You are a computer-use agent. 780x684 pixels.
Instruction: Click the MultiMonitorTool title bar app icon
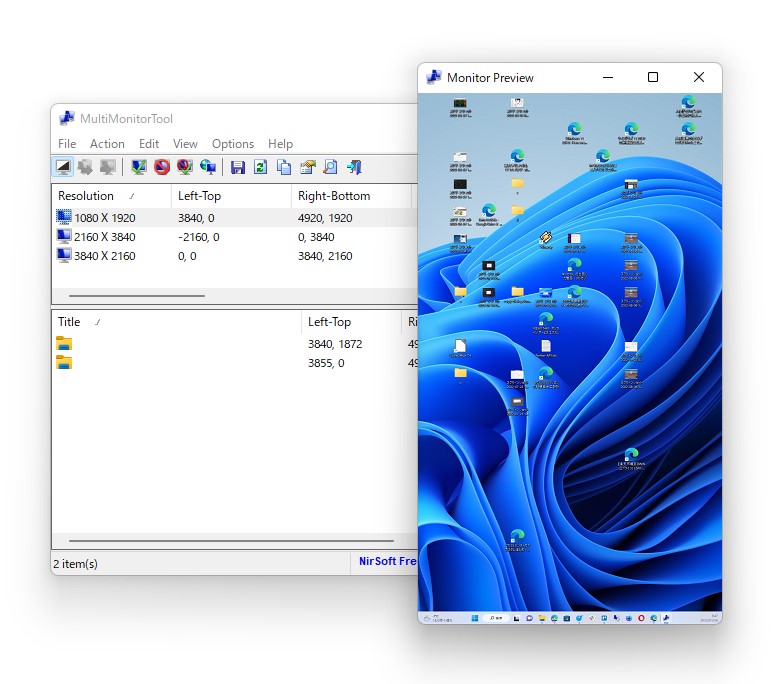67,118
